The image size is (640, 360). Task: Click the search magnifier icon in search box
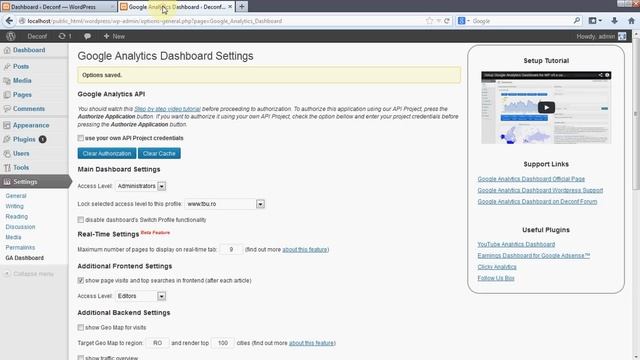click(576, 21)
